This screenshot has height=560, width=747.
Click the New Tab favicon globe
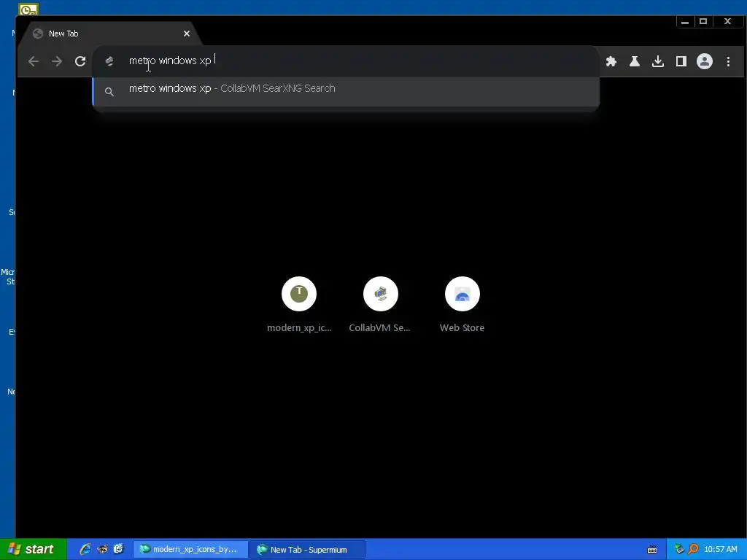[x=38, y=34]
